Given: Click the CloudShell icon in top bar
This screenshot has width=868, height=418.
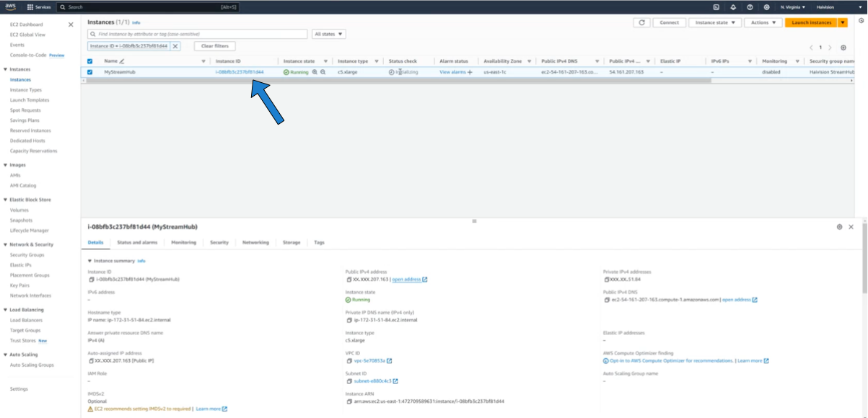Looking at the screenshot, I should point(716,7).
